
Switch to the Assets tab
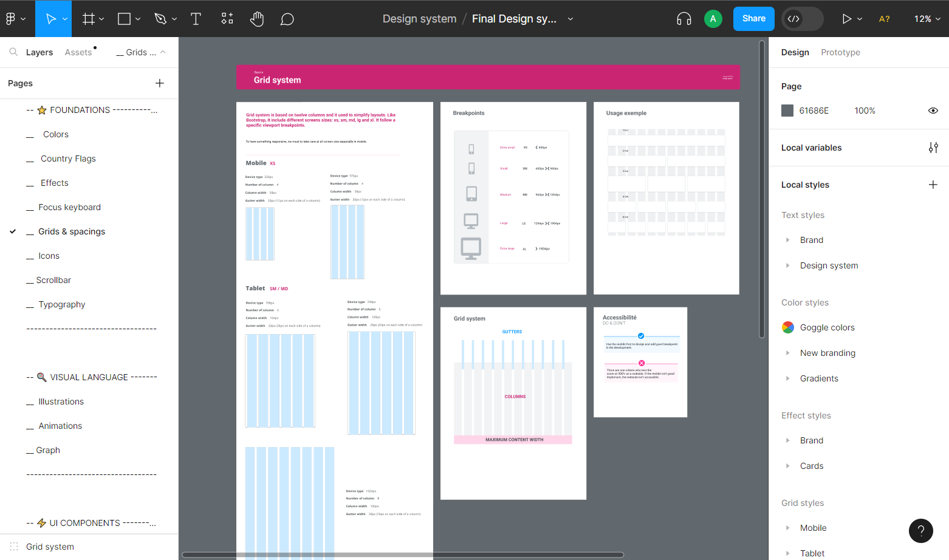click(x=78, y=52)
